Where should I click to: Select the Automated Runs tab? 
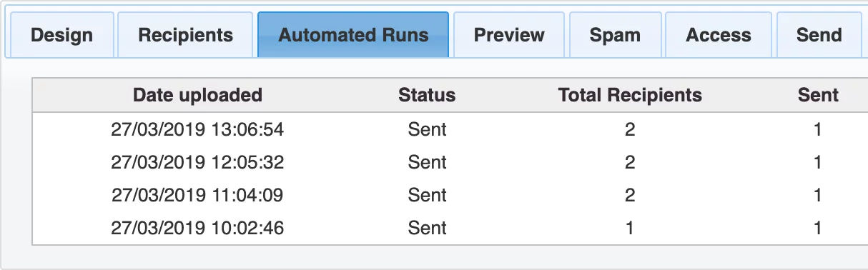click(353, 35)
